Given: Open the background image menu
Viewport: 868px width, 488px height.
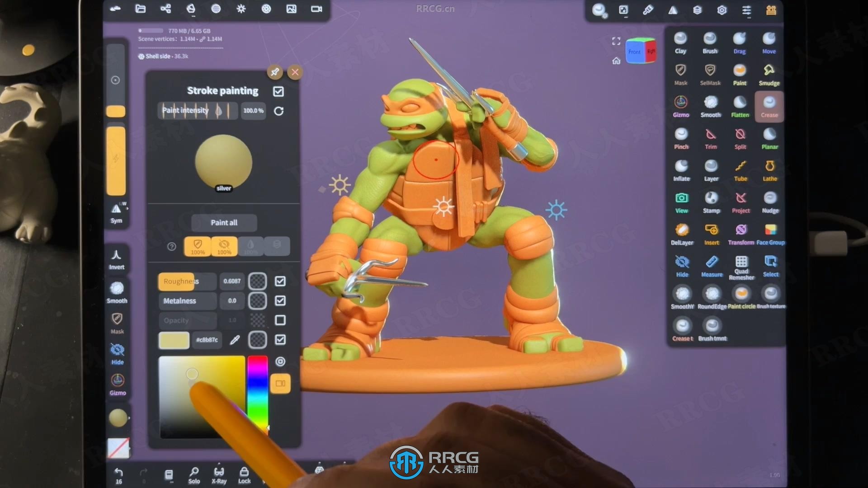Looking at the screenshot, I should (292, 9).
